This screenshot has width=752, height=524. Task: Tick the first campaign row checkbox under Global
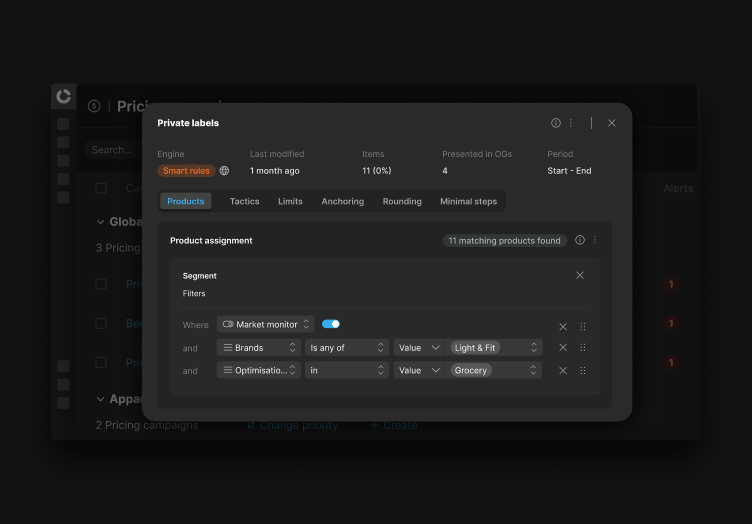pos(101,284)
